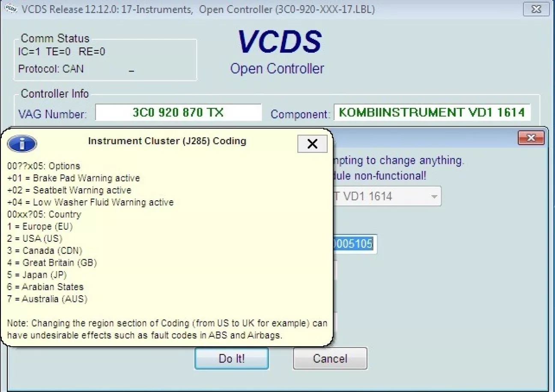
Task: Click the Seatbelt Warning active line
Action: coord(69,190)
